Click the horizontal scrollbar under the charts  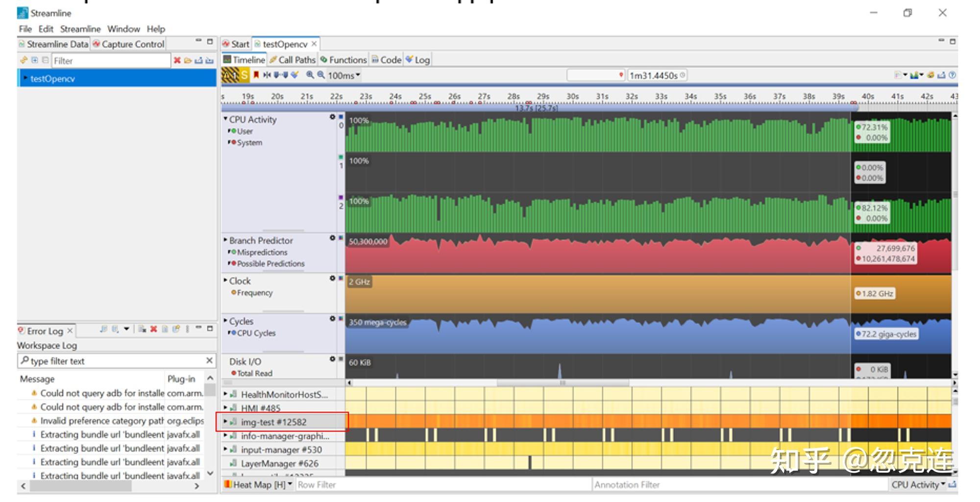[x=563, y=382]
